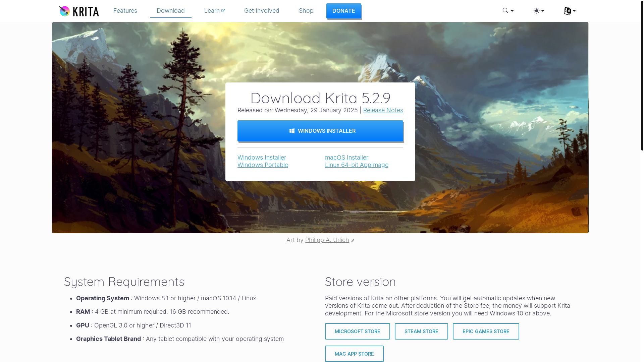Click the "Store version" heading

click(x=360, y=282)
